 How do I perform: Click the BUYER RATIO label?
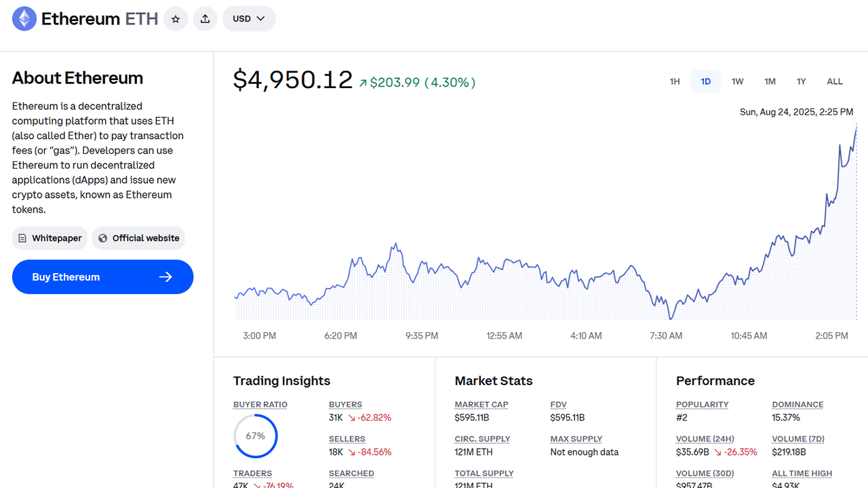coord(260,405)
